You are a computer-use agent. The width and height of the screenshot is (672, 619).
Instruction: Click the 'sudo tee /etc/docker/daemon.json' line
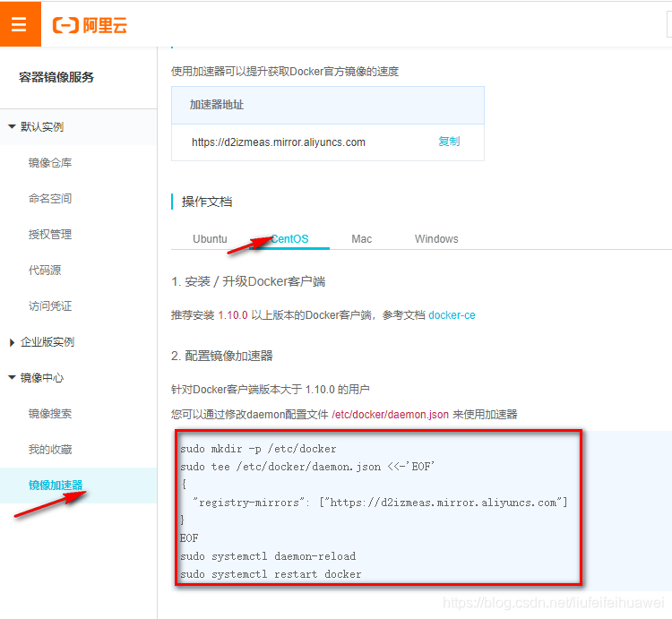click(x=307, y=467)
